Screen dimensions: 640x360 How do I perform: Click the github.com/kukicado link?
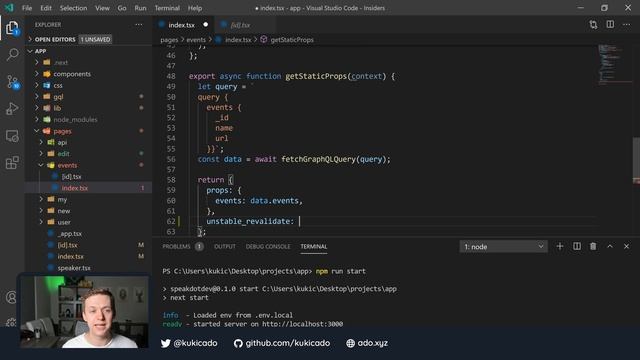pos(282,343)
